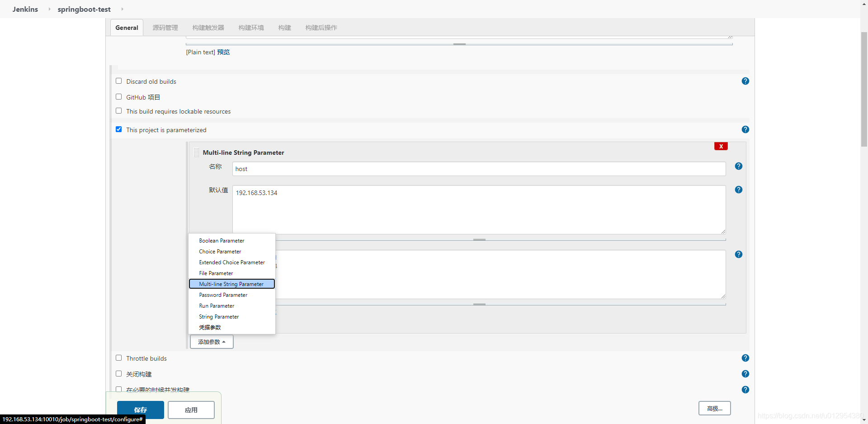Open help icon beside the description textarea
868x424 pixels.
(739, 254)
